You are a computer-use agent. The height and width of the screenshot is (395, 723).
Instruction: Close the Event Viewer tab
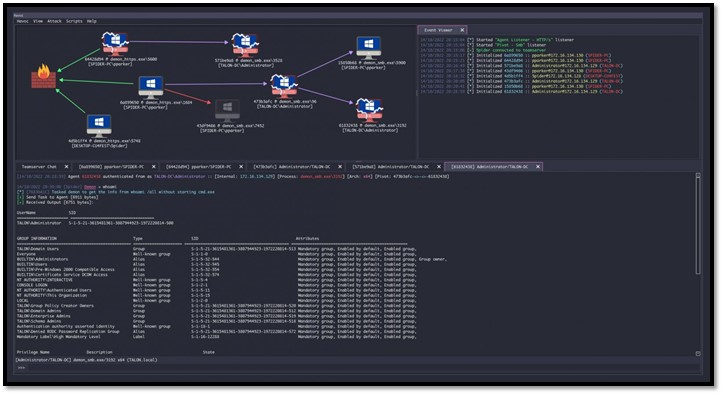click(x=462, y=30)
